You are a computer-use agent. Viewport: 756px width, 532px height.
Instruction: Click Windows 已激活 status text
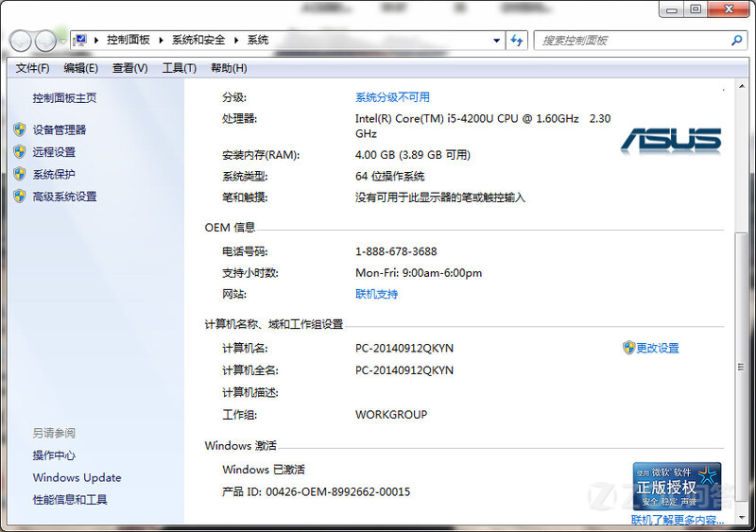coord(264,470)
